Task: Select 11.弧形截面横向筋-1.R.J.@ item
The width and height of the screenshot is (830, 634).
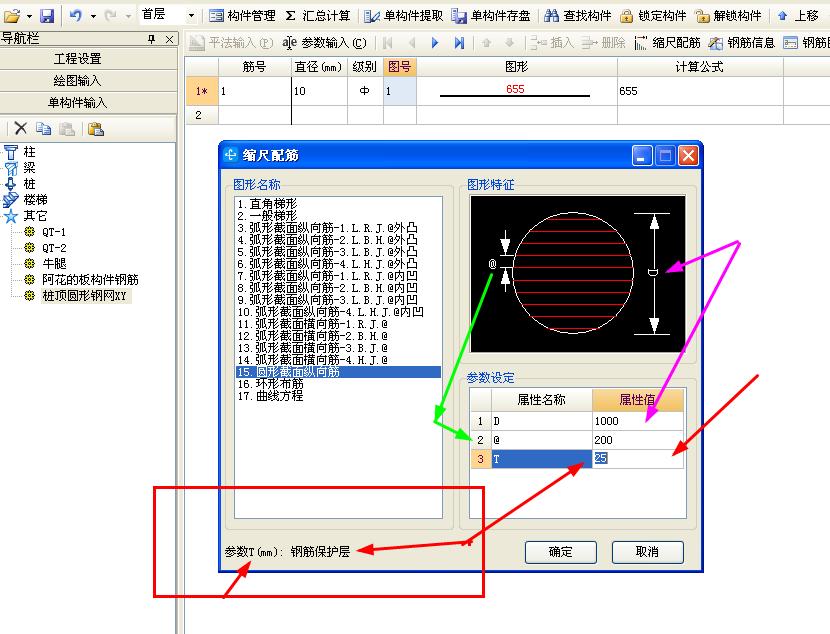Action: 313,324
